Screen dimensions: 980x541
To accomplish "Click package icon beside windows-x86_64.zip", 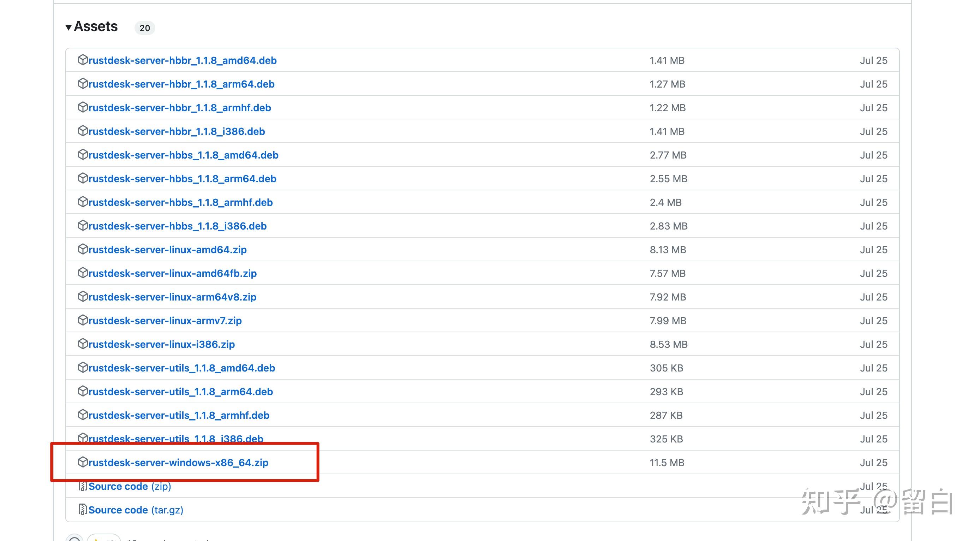I will (83, 462).
